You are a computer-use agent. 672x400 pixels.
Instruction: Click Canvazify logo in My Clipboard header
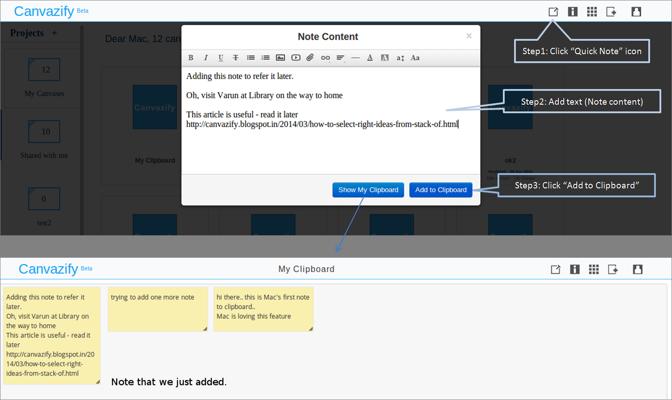click(55, 269)
